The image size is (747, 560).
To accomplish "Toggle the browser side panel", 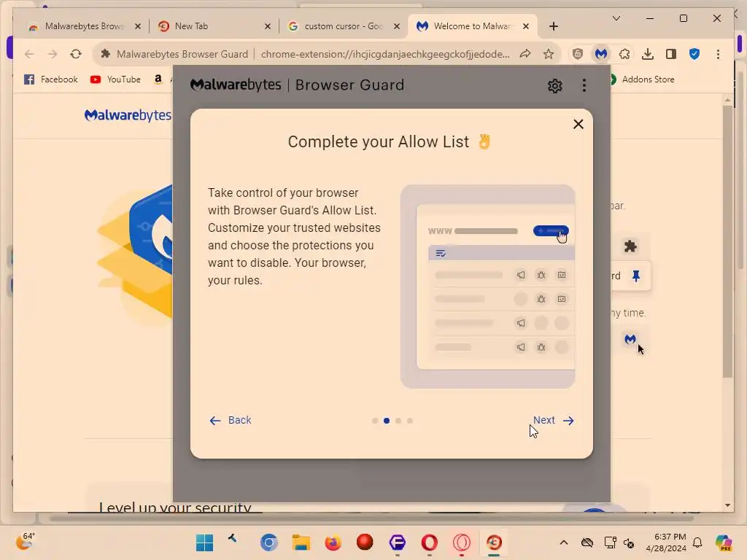I will click(x=671, y=54).
